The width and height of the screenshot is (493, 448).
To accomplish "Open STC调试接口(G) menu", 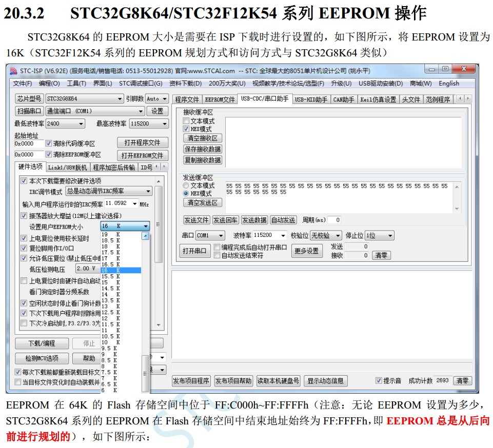I will pos(141,84).
